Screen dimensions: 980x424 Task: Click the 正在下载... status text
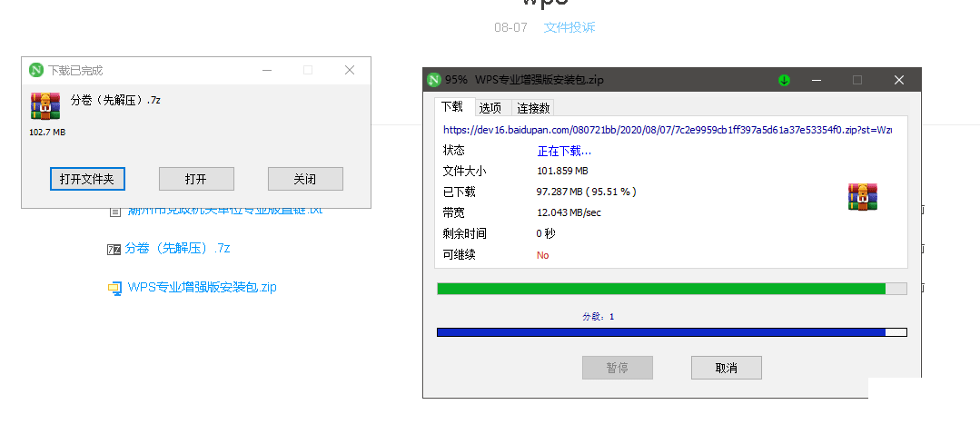[x=564, y=151]
